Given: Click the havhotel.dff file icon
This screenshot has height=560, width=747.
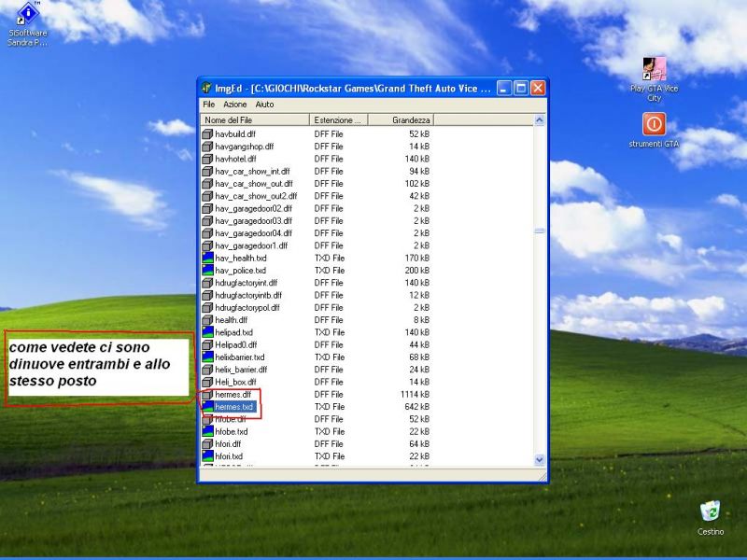Looking at the screenshot, I should pos(207,159).
